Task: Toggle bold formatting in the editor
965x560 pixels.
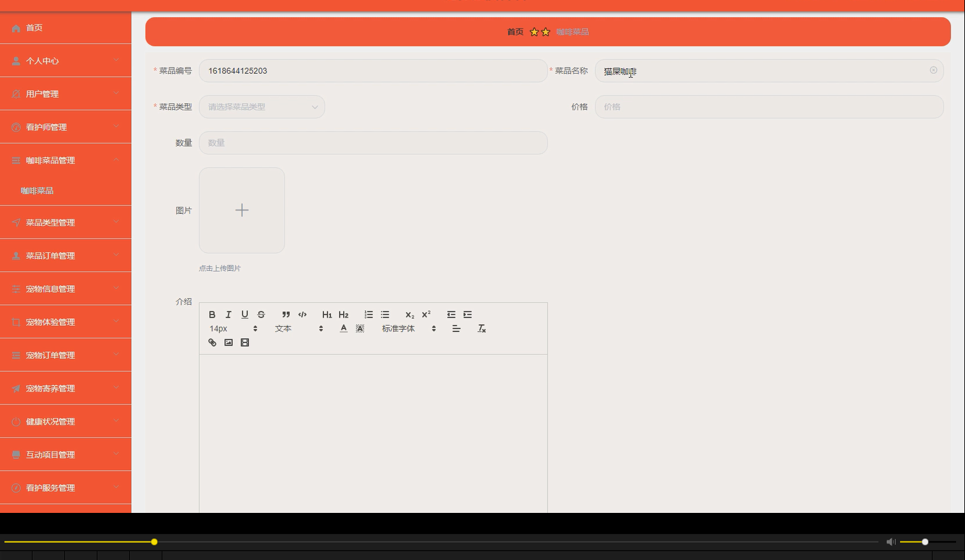Action: coord(212,314)
